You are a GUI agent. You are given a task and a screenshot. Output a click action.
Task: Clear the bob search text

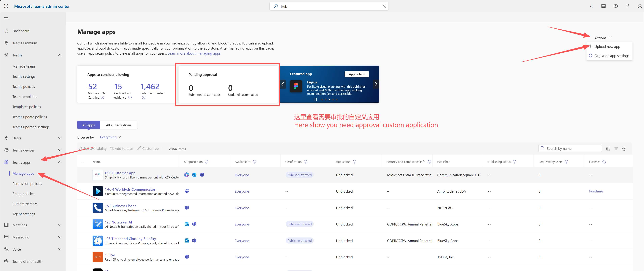[x=384, y=6]
